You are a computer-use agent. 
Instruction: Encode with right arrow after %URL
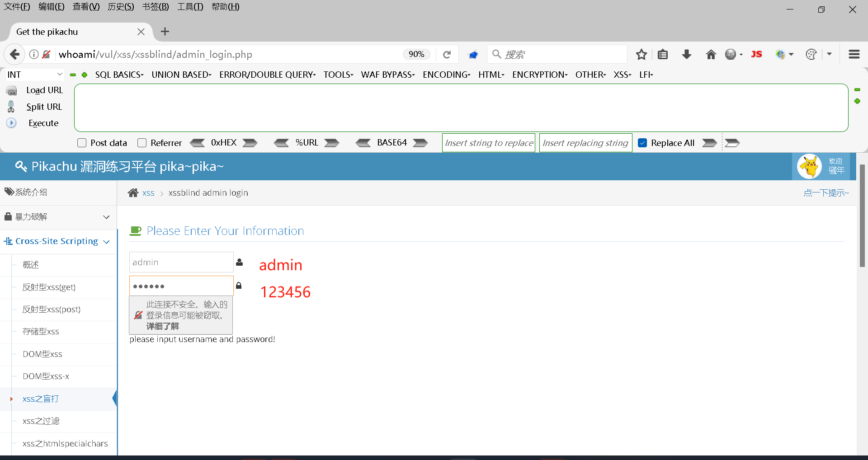click(332, 143)
